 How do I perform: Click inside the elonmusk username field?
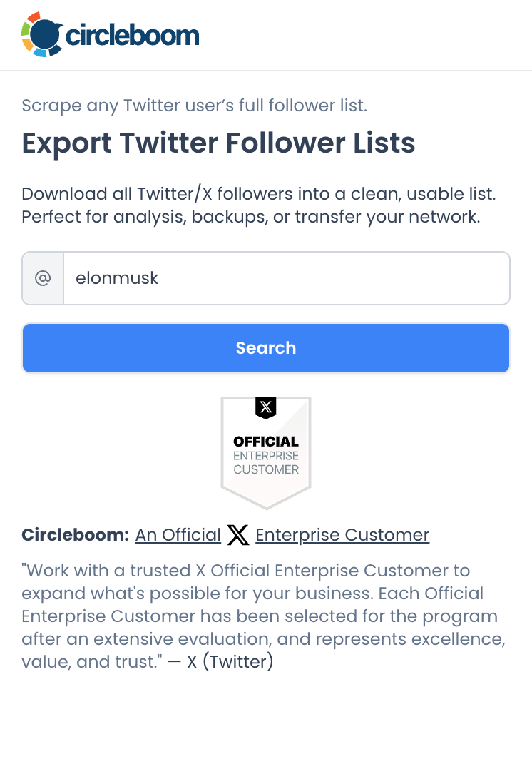[285, 277]
